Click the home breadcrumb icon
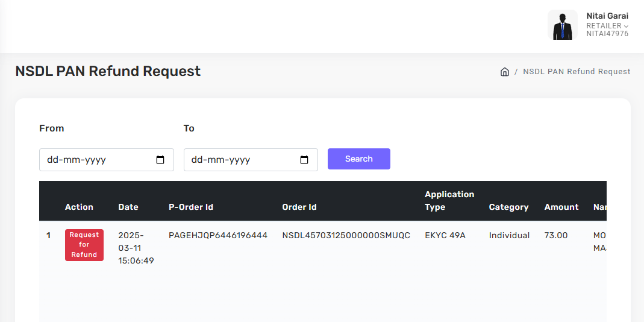 click(505, 72)
